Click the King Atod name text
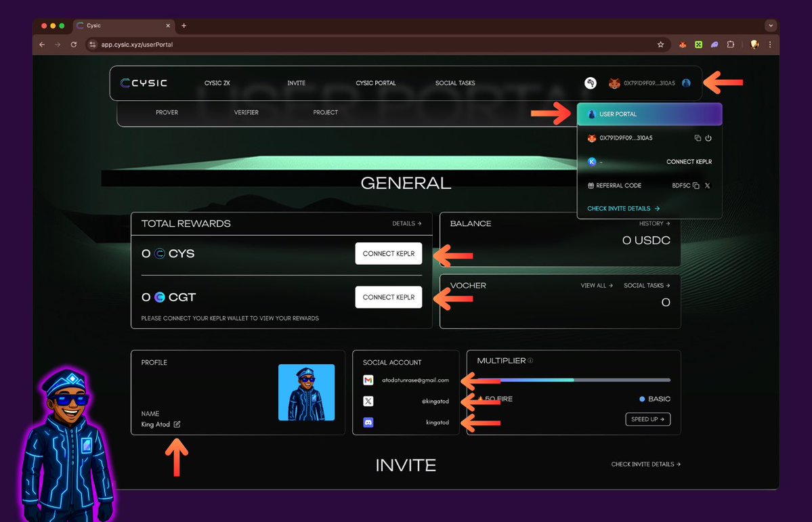This screenshot has height=522, width=812. (x=155, y=424)
